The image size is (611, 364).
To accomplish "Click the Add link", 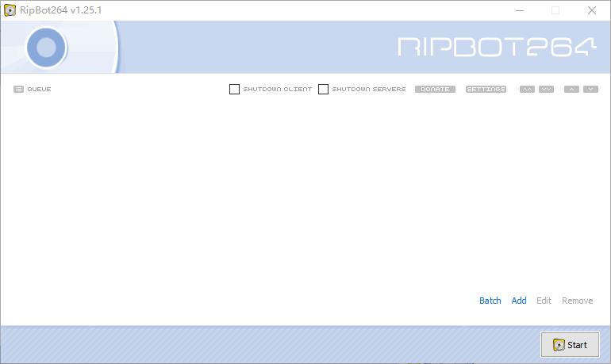I will [x=519, y=301].
